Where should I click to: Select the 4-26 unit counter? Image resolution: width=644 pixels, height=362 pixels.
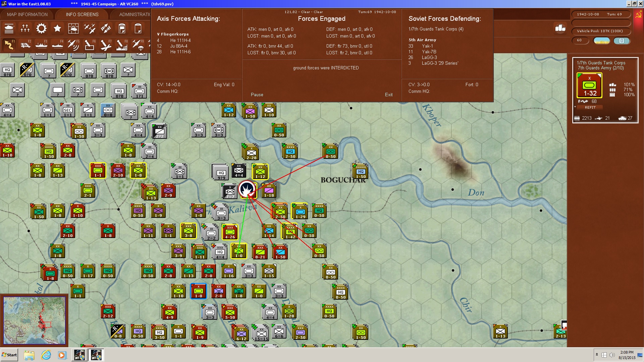230,232
